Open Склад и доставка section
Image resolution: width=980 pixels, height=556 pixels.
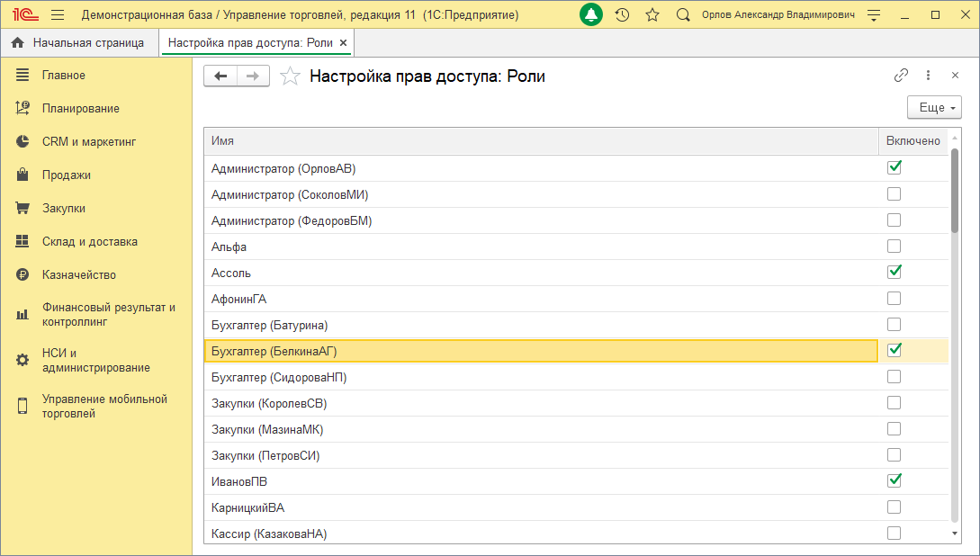click(x=89, y=241)
